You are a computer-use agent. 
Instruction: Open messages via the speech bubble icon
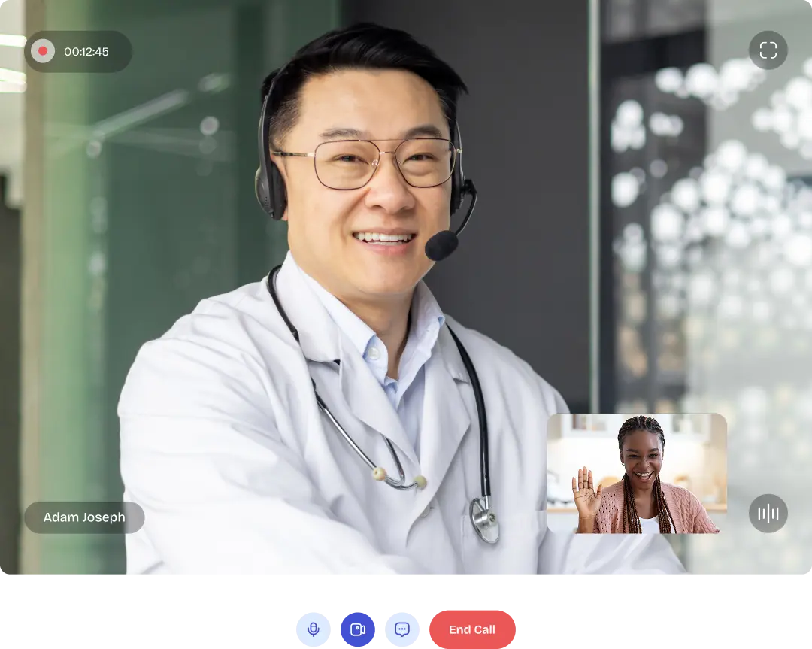click(403, 629)
